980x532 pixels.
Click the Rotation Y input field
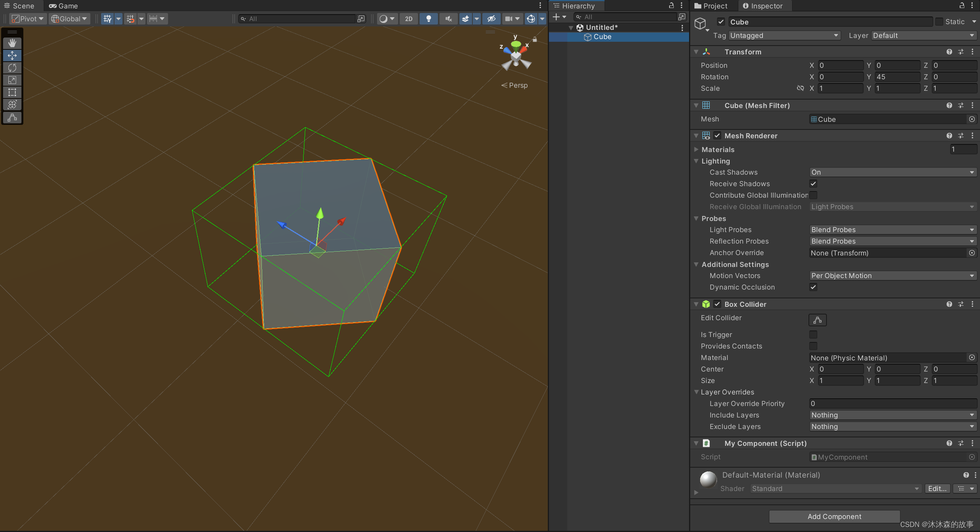click(x=897, y=77)
